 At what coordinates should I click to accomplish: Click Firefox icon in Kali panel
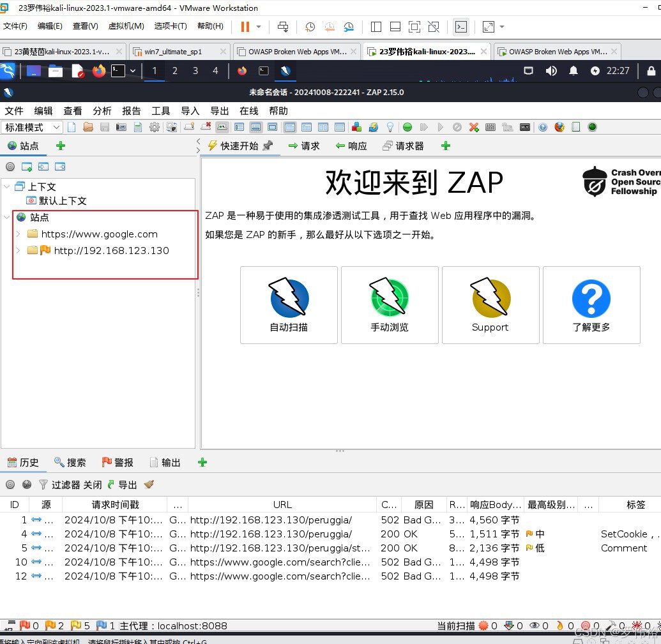[x=98, y=71]
